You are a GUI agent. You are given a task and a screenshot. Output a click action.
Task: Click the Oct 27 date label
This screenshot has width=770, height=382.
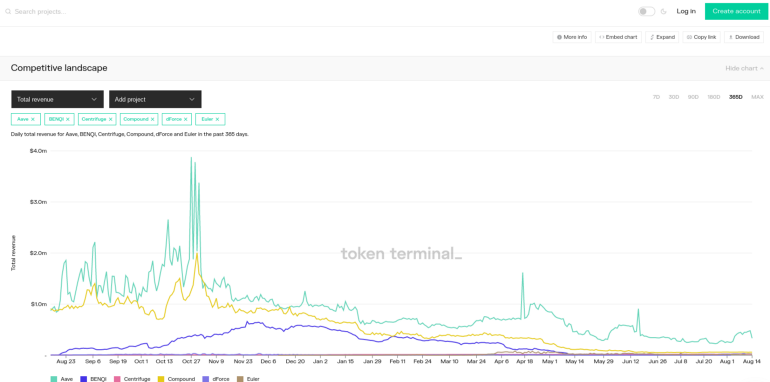click(191, 361)
